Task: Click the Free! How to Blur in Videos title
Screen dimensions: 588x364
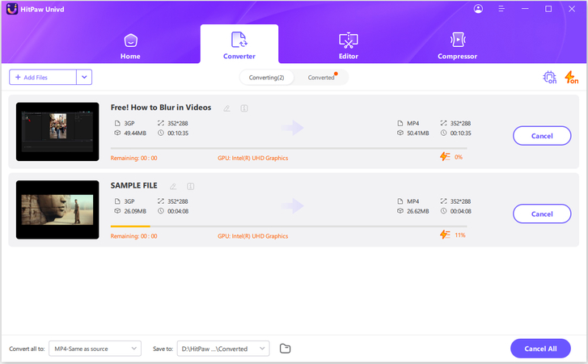Action: (161, 108)
